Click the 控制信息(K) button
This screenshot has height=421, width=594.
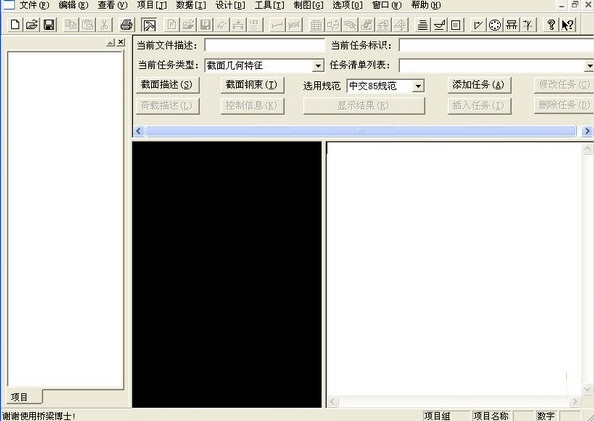[x=252, y=106]
